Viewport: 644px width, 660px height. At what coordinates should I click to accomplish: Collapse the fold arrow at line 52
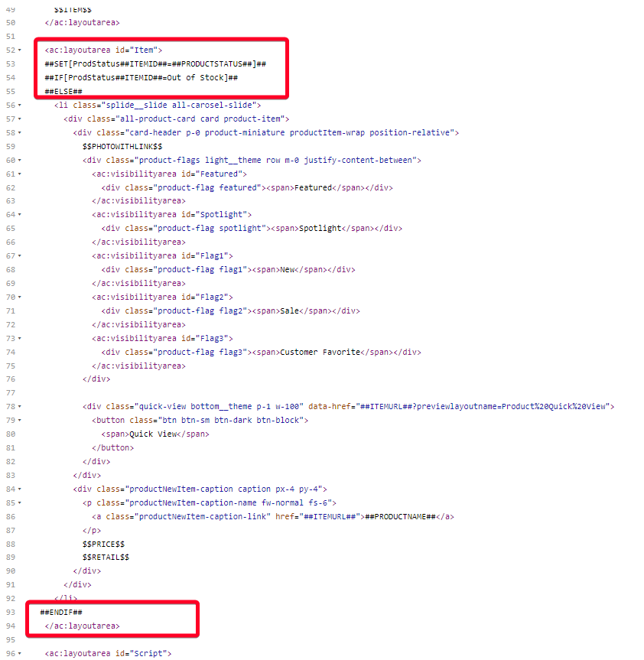pos(20,50)
